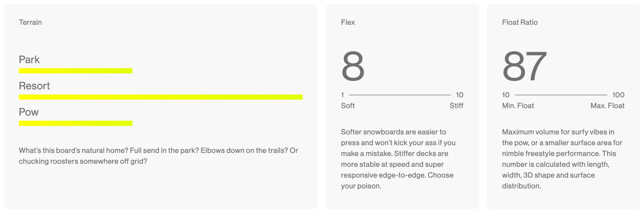Click the Flex card heading

click(348, 22)
